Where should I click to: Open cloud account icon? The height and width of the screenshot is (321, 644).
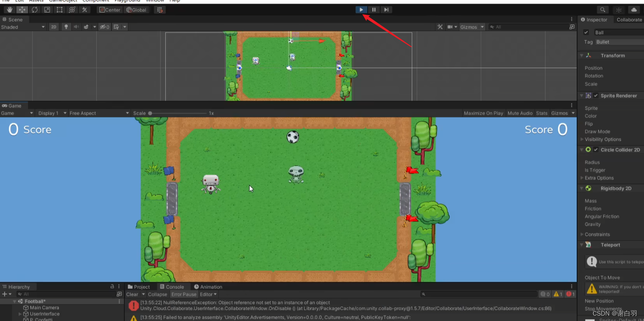pyautogui.click(x=634, y=10)
